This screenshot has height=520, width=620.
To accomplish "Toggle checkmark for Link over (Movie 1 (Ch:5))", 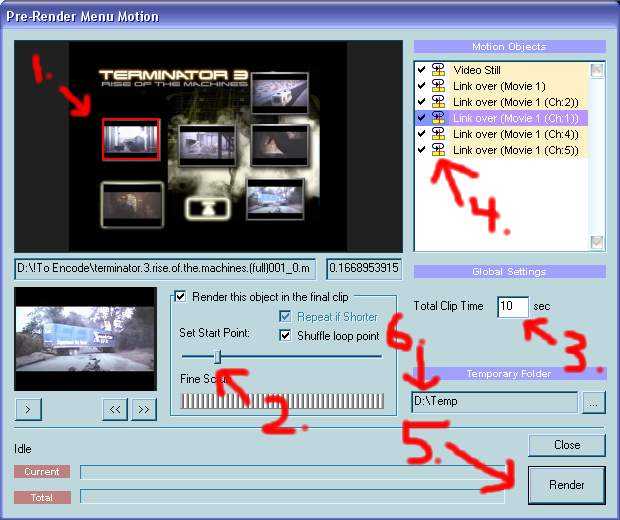I will pyautogui.click(x=422, y=149).
